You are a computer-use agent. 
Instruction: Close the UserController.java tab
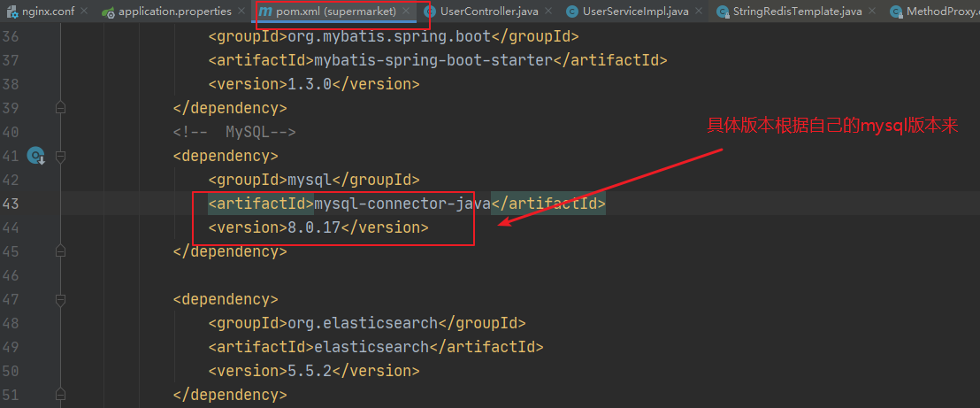(548, 12)
